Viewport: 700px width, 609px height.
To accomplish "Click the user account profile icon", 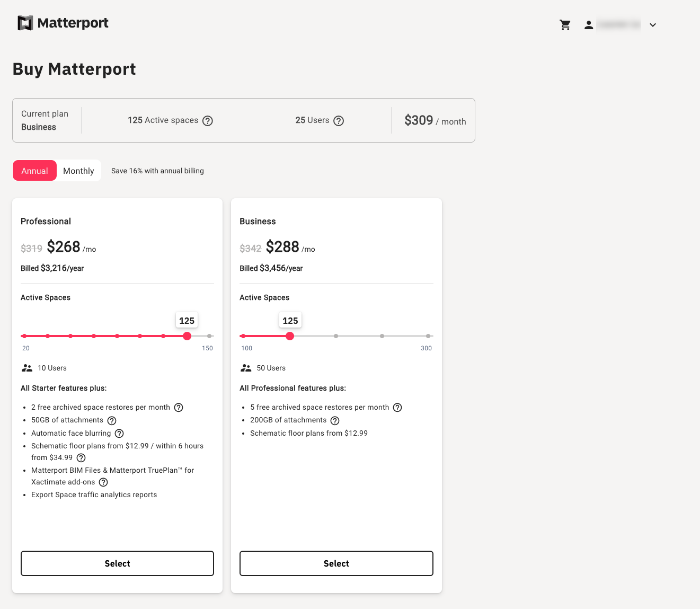I will [x=589, y=25].
